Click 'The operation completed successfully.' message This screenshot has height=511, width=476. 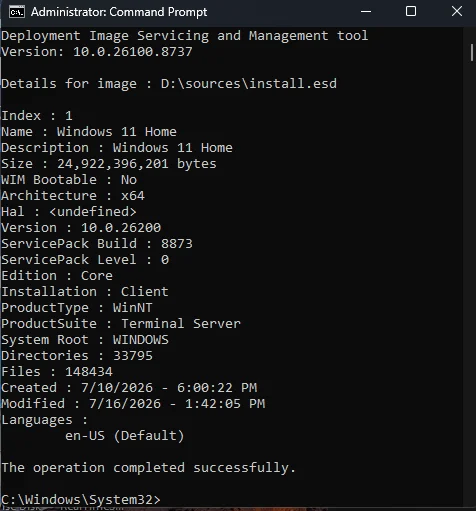pos(149,468)
